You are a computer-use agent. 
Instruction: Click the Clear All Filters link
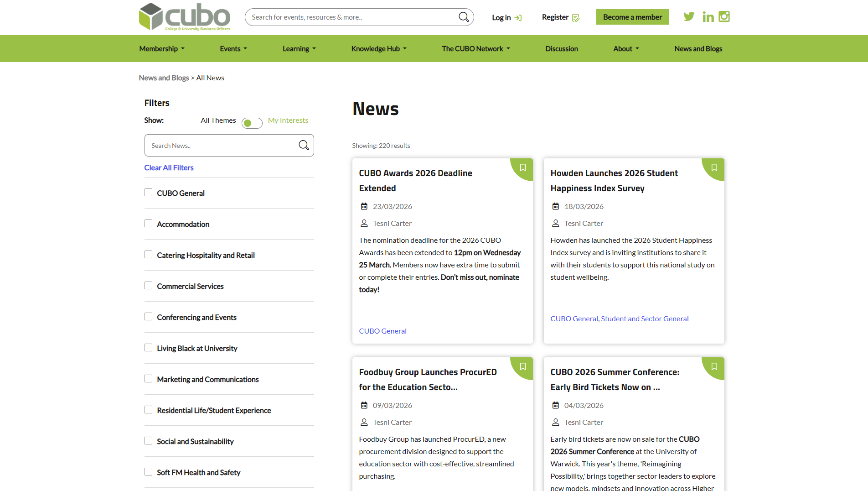pos(169,167)
